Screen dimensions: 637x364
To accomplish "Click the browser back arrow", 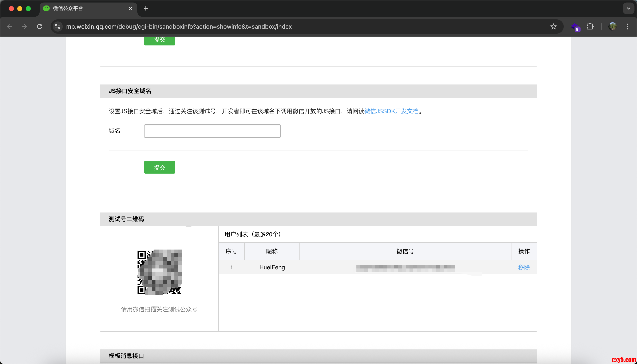I will tap(9, 27).
